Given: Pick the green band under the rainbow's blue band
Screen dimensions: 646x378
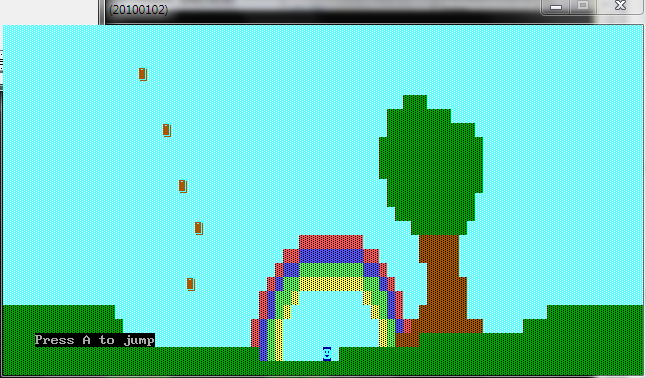Looking at the screenshot, I should [x=331, y=270].
